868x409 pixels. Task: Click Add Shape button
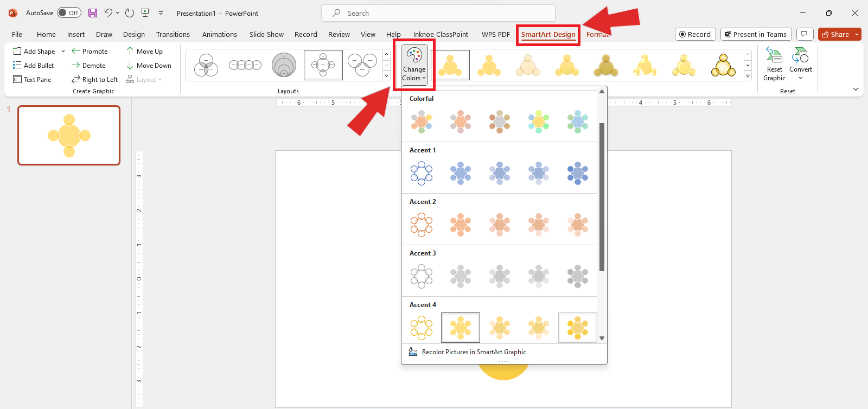tap(34, 52)
